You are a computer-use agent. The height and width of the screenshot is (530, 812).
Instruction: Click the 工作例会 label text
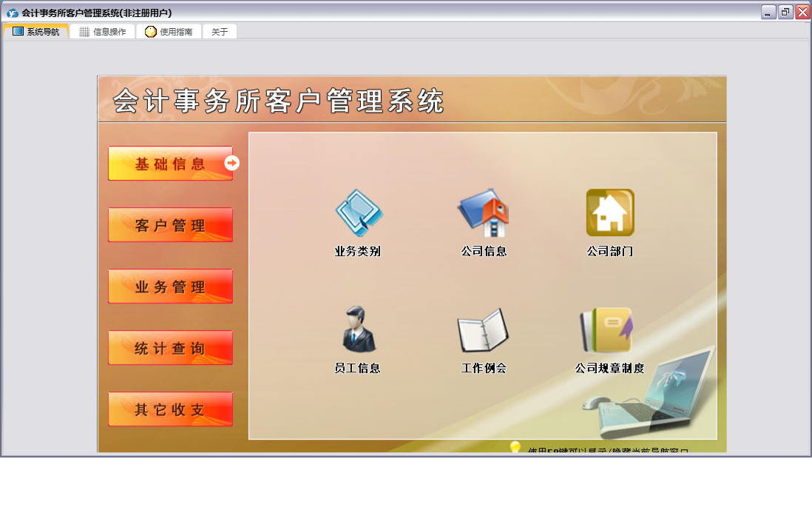[x=484, y=368]
